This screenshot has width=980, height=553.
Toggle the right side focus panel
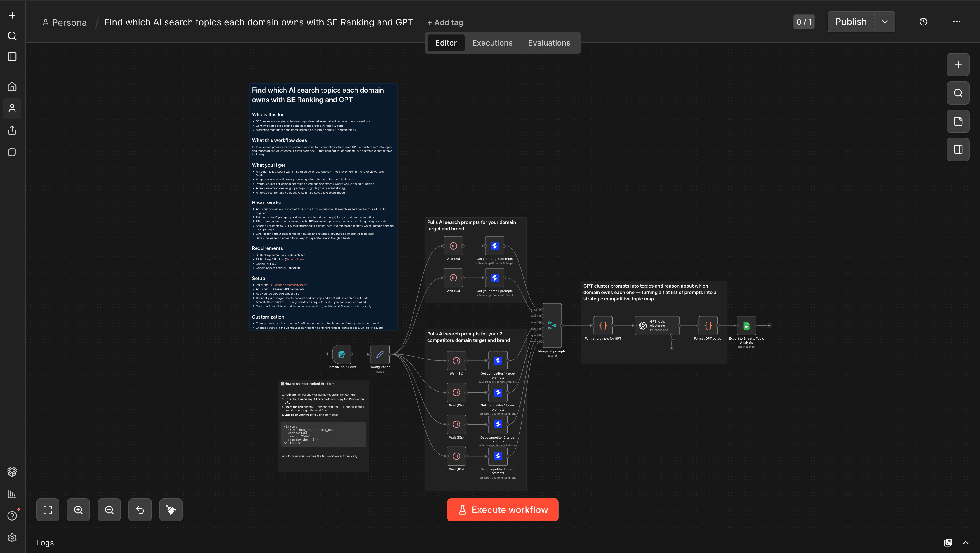958,149
